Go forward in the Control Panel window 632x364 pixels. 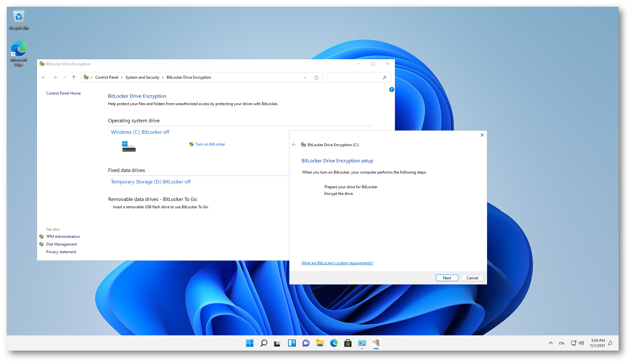tap(55, 77)
